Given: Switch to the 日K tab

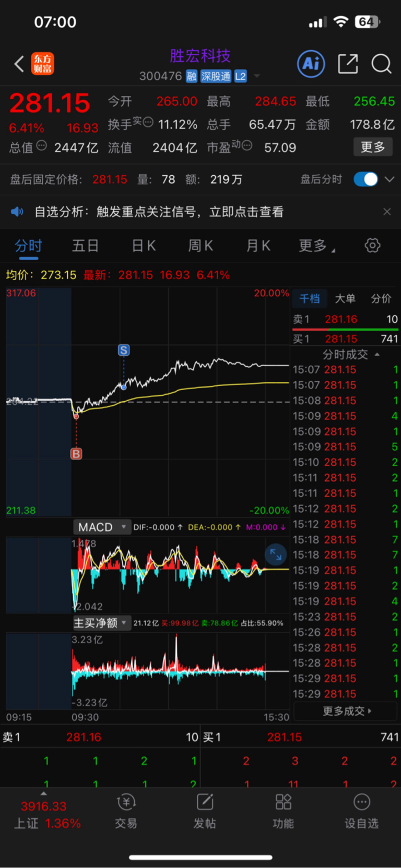Looking at the screenshot, I should (x=144, y=246).
